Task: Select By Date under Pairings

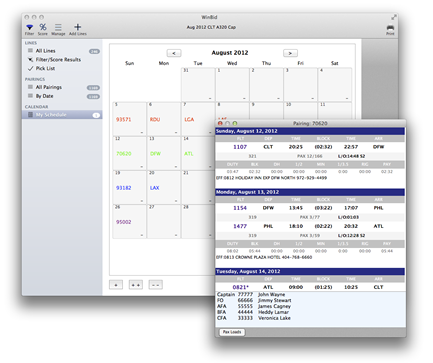Action: [44, 96]
